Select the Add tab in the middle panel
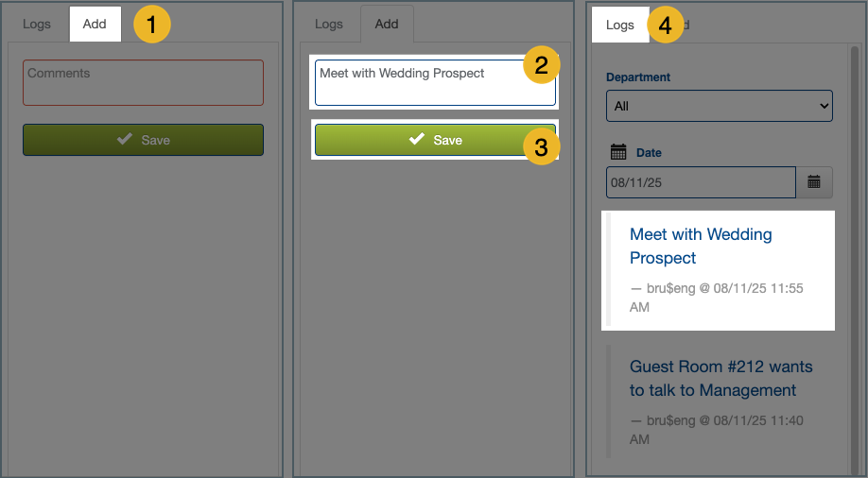 pos(387,25)
